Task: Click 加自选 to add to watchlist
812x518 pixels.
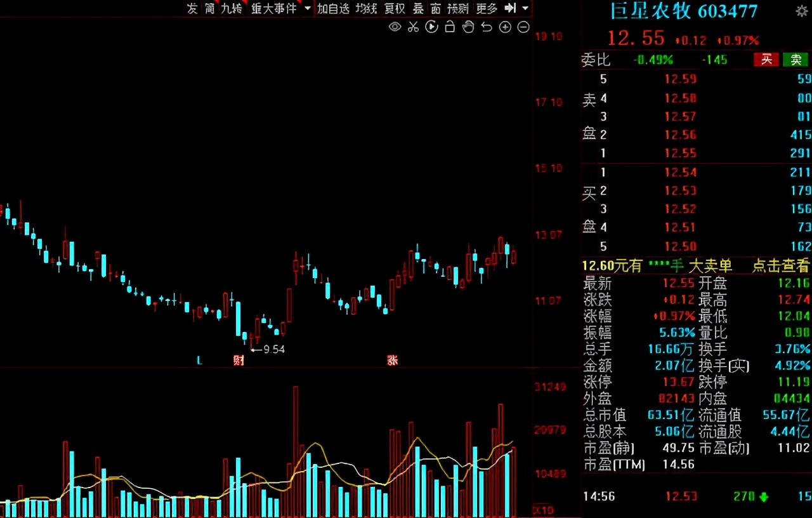Action: (x=334, y=8)
